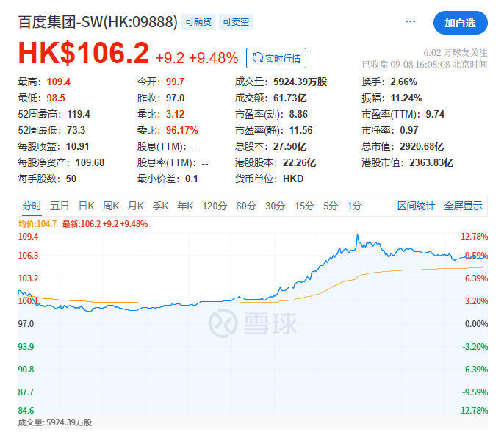The width and height of the screenshot is (504, 432).
Task: Click the 0.00% axis label on chart
Action: coord(476,324)
